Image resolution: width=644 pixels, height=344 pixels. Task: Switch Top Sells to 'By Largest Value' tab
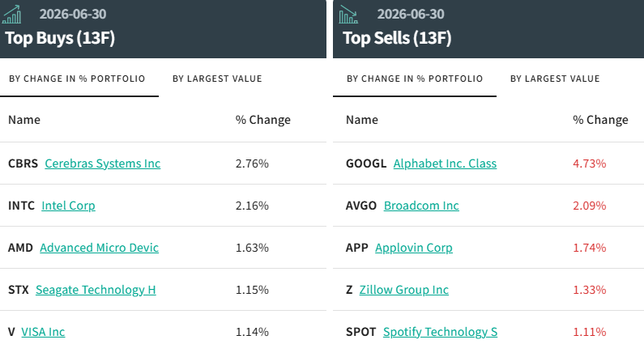click(x=555, y=79)
